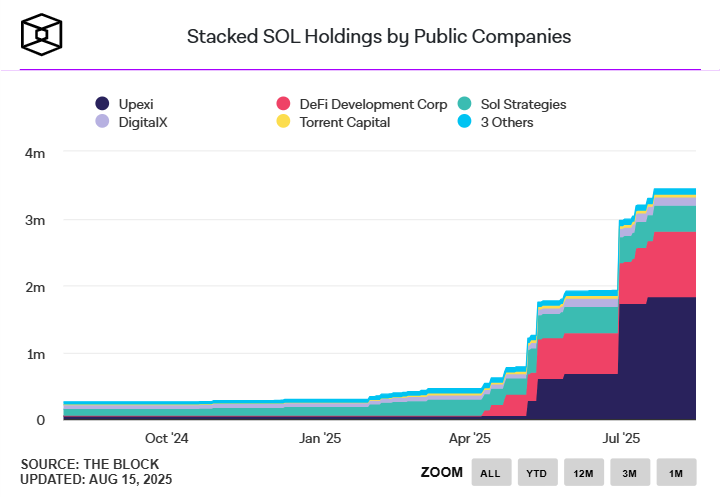Click the DigitalX legend label

(143, 122)
